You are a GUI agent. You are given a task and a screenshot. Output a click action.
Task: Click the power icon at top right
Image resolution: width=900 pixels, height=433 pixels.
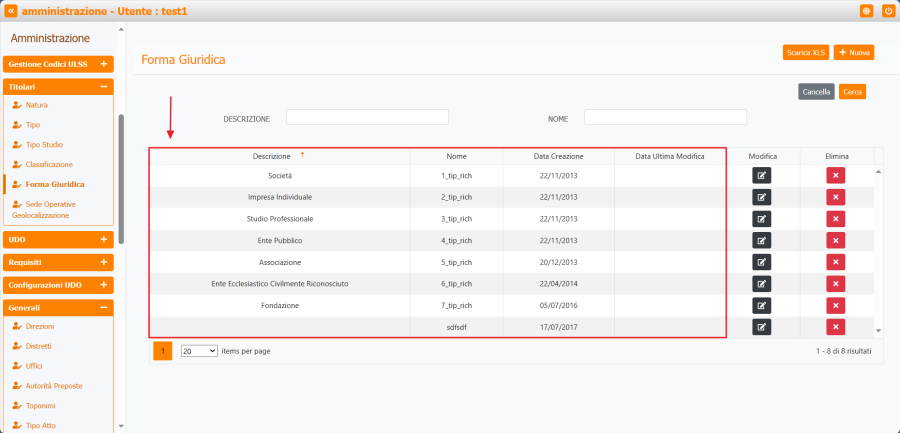click(887, 10)
